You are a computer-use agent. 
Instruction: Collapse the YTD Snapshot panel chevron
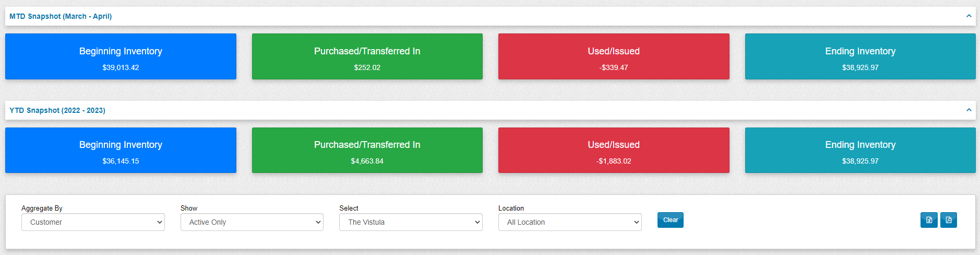click(x=969, y=110)
